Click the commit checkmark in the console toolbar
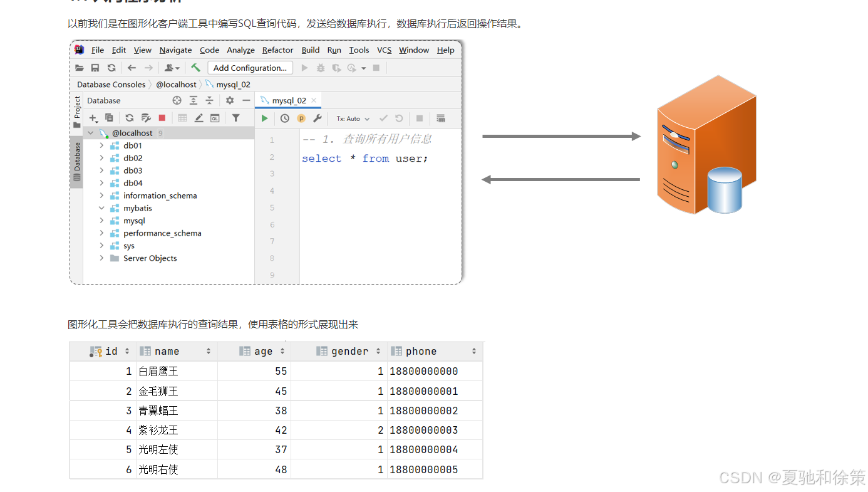 (384, 118)
